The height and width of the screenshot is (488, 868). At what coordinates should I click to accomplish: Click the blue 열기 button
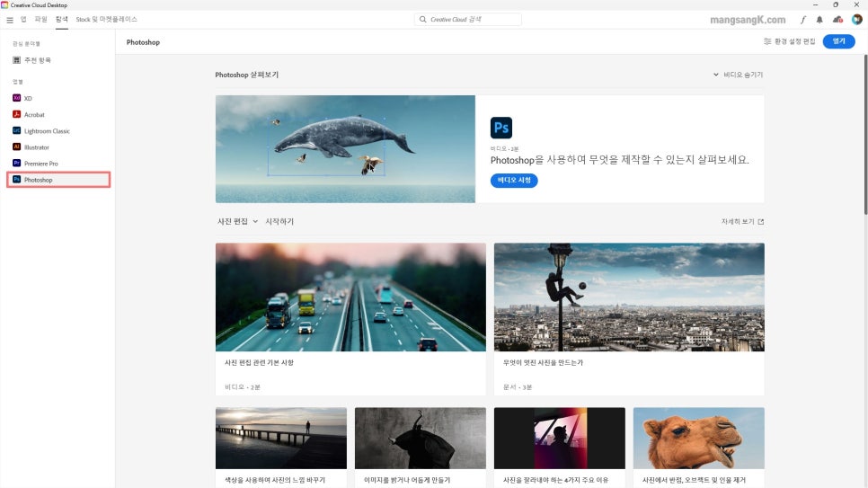(x=838, y=41)
